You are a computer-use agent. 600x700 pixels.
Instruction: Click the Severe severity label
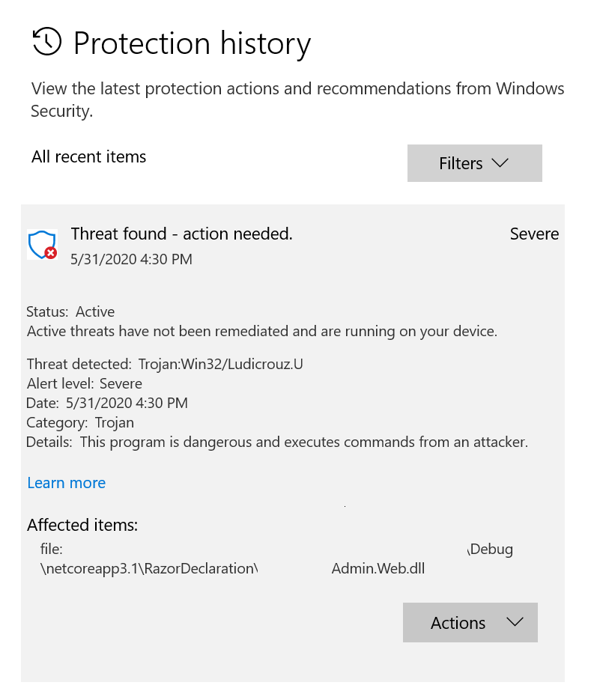click(534, 234)
